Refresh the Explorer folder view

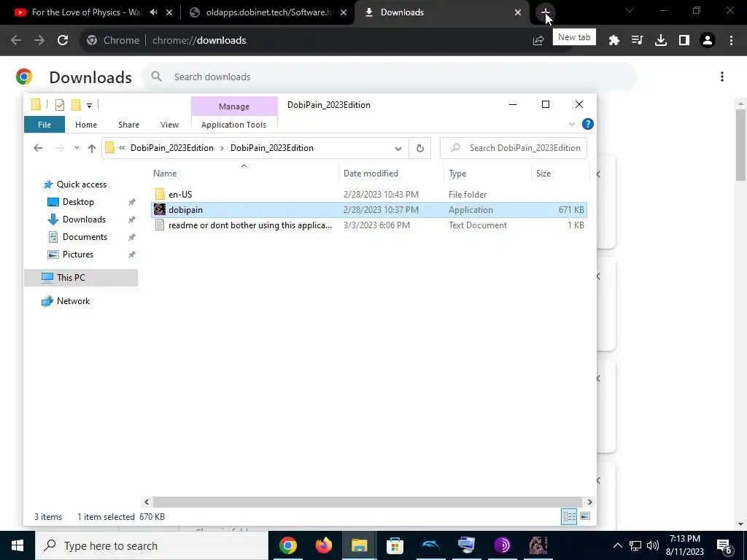(x=419, y=148)
